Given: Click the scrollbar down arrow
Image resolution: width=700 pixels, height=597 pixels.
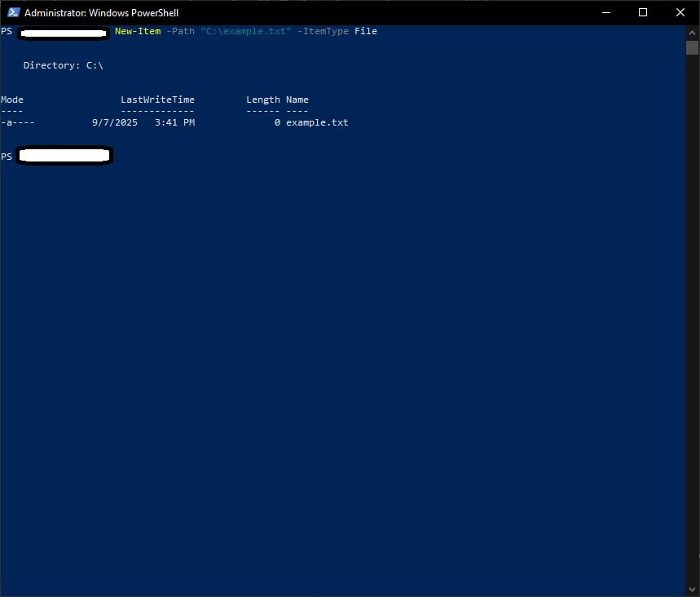Looking at the screenshot, I should (693, 590).
